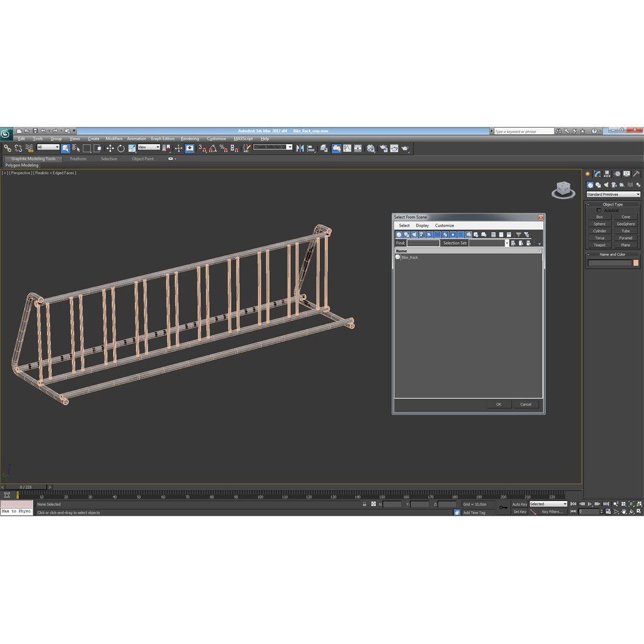Toggle Spinner Snap
Screen dimensions: 644x644
coord(234,148)
